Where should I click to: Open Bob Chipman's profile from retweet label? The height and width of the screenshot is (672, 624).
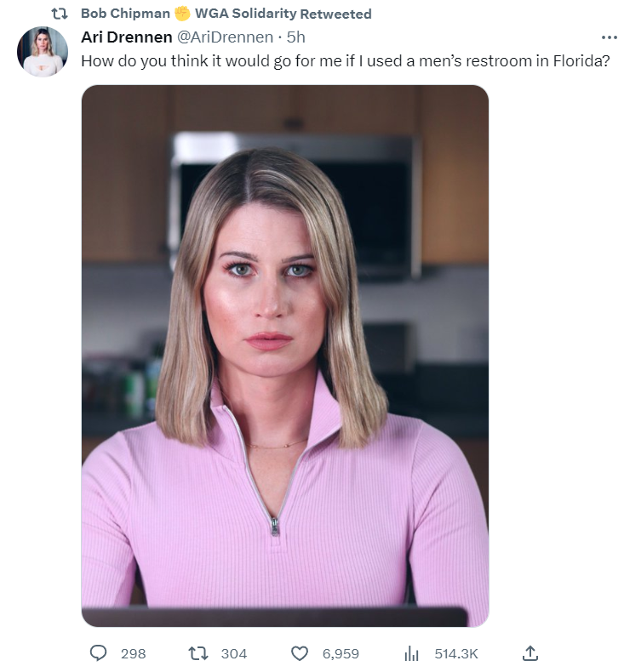pos(125,14)
